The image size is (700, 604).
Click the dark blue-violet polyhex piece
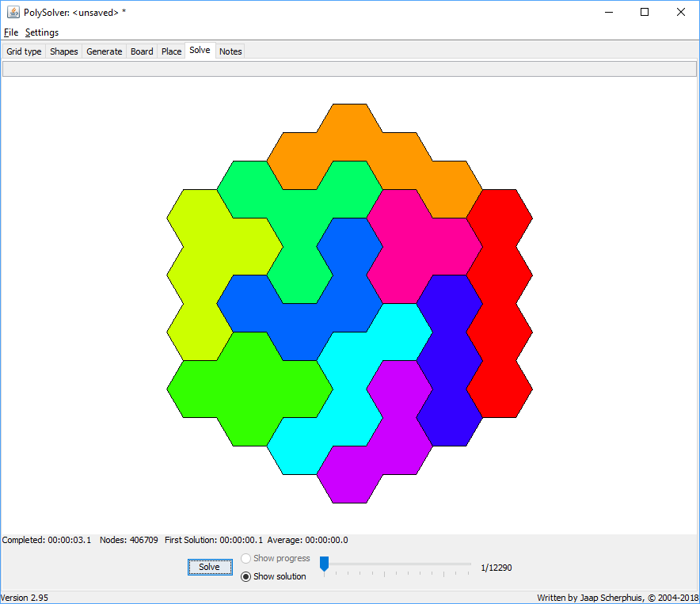(450, 361)
